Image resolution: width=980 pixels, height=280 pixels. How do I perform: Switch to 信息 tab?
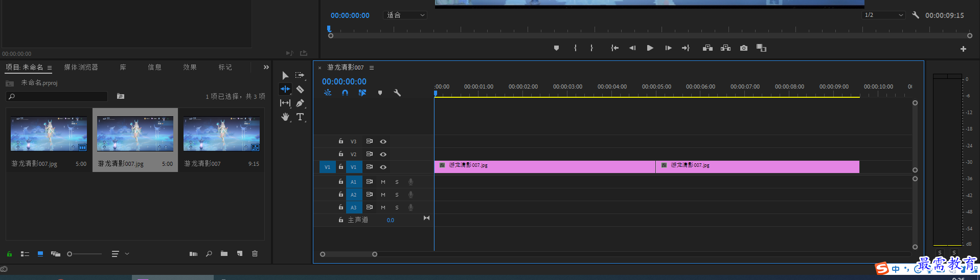pos(154,67)
